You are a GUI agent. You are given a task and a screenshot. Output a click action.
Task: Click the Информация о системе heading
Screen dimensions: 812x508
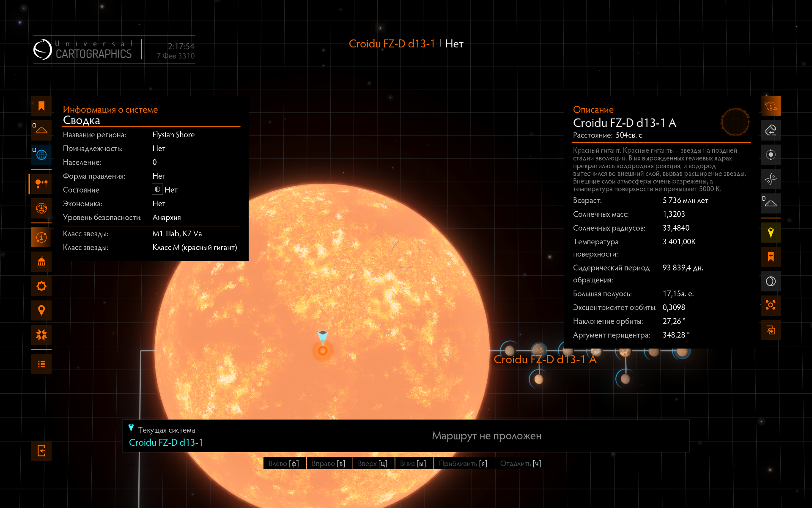[x=110, y=110]
